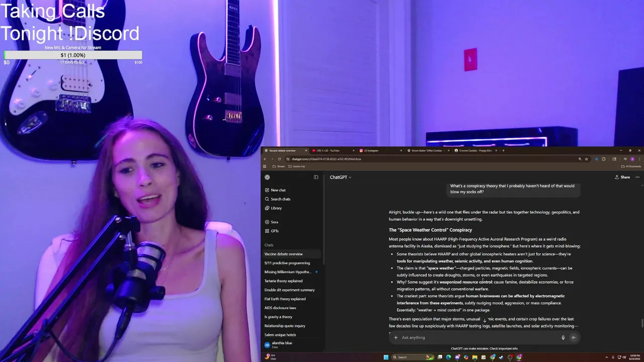Click the zoom magnifier icon in address bar
The width and height of the screenshot is (644, 362).
[580, 159]
